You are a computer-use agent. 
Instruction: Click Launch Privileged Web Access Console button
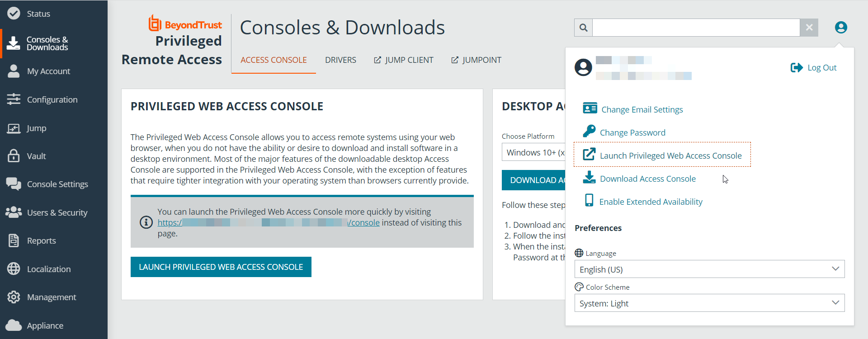click(x=221, y=267)
